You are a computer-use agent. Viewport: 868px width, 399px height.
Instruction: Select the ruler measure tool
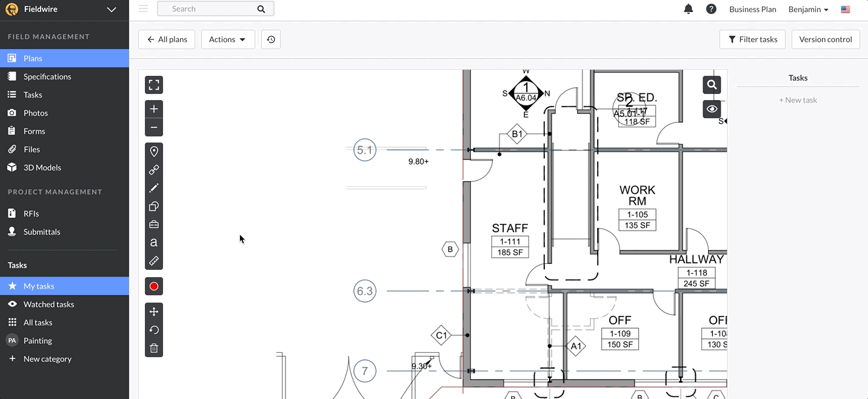[x=154, y=261]
